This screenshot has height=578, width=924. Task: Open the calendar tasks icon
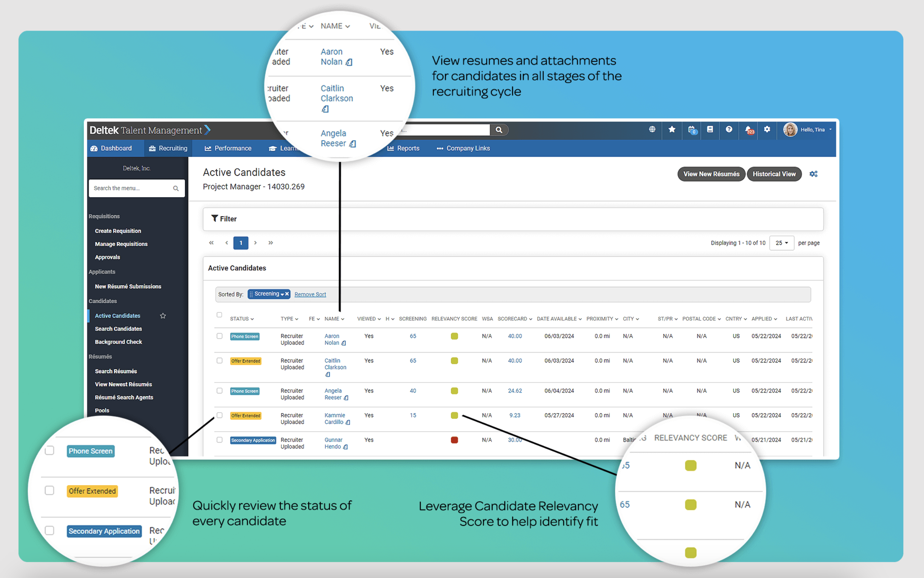pyautogui.click(x=692, y=130)
